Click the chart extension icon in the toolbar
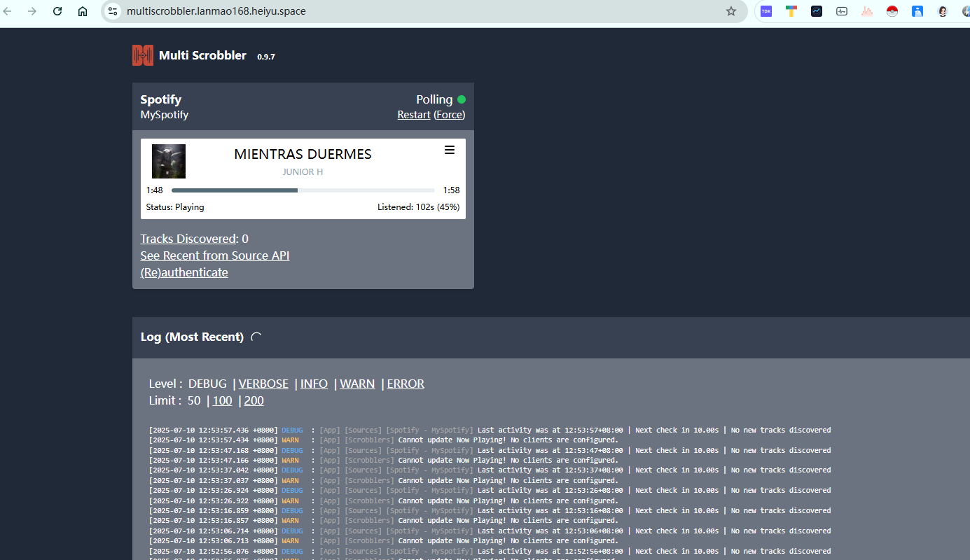 click(817, 11)
